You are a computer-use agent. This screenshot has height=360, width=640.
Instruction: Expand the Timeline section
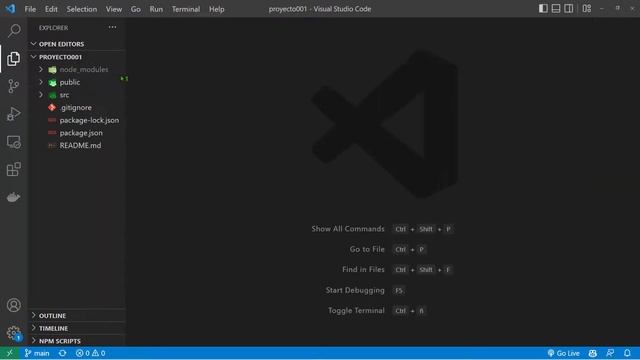point(76,328)
